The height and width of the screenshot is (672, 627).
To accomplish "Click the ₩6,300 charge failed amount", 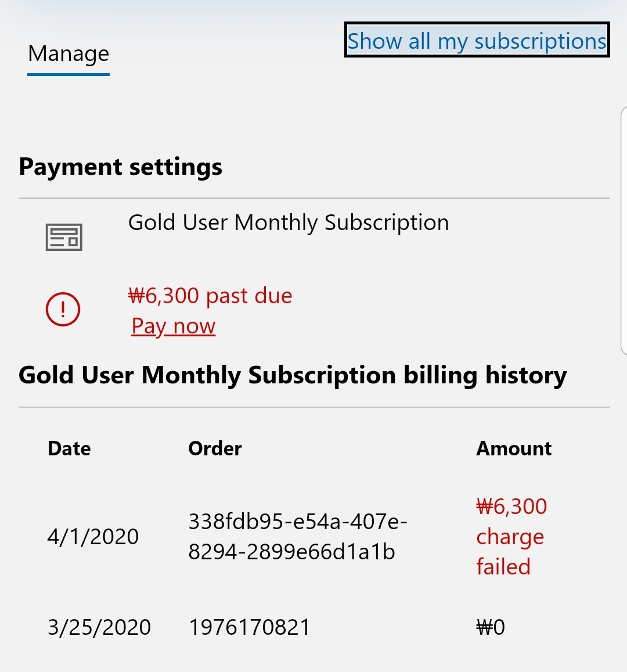I will click(511, 537).
